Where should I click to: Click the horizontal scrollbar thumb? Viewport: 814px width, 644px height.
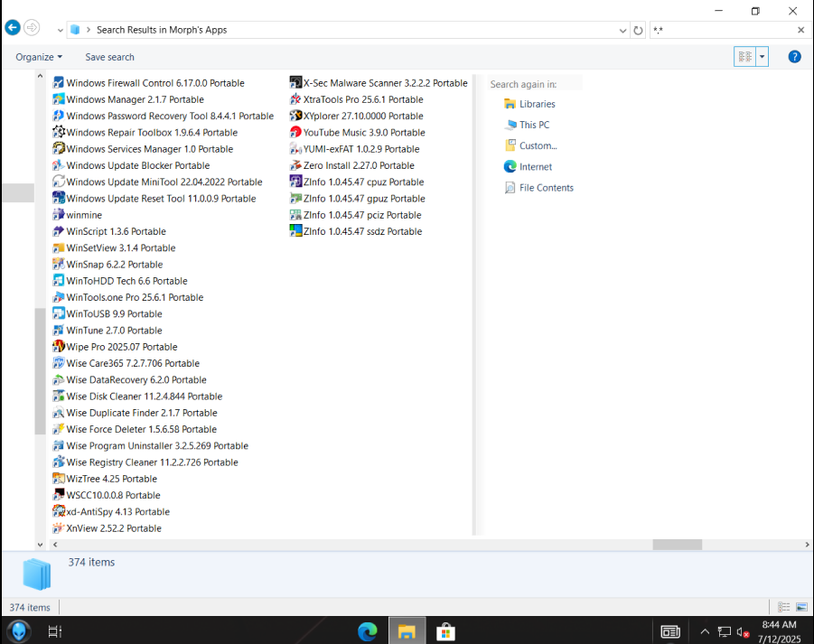(677, 545)
